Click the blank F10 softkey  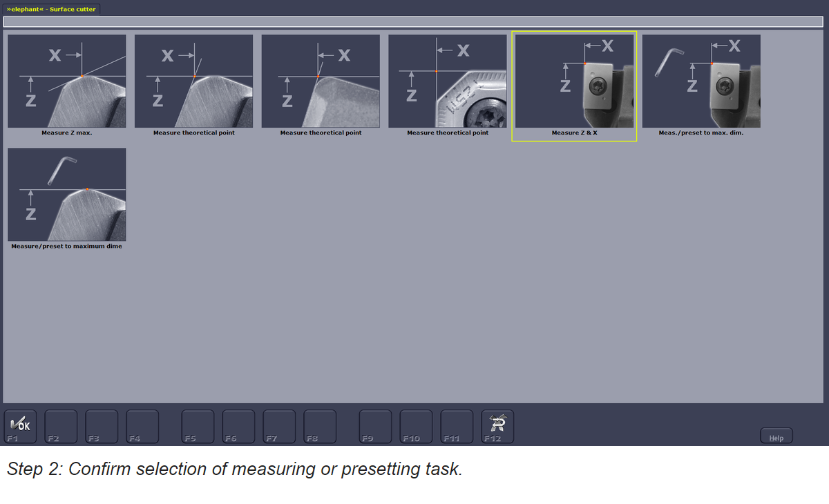coord(416,425)
